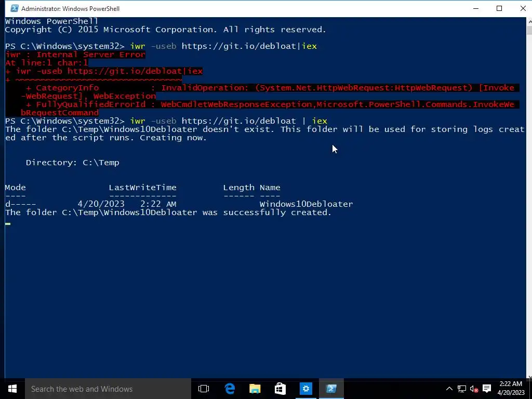Open Task View from the taskbar
Viewport: 532px width, 399px height.
click(204, 389)
